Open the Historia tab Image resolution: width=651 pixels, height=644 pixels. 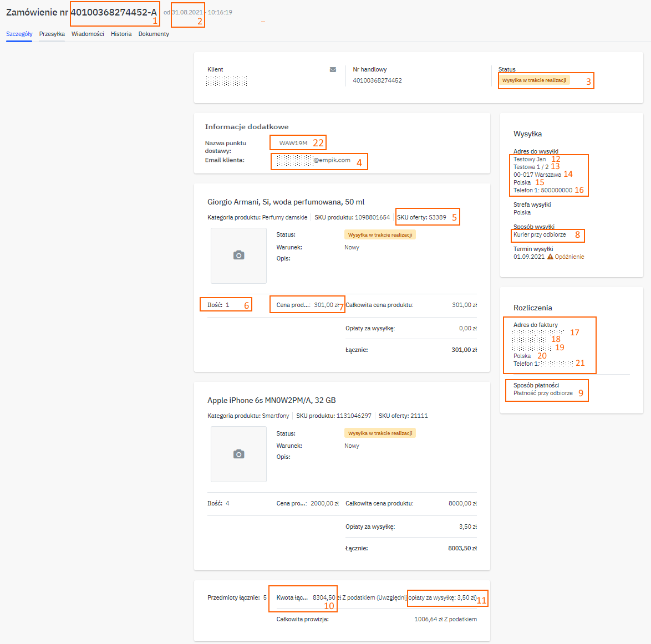pos(121,34)
